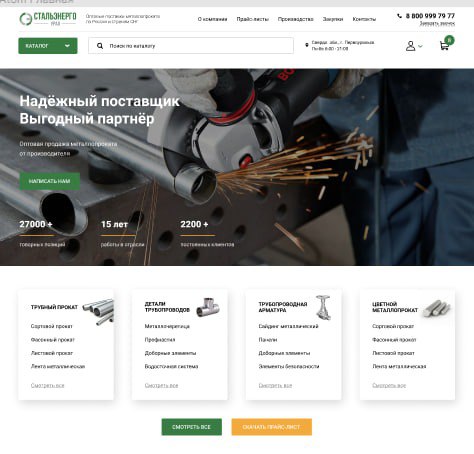
Task: Click the search magnifier icon
Action: (100, 46)
